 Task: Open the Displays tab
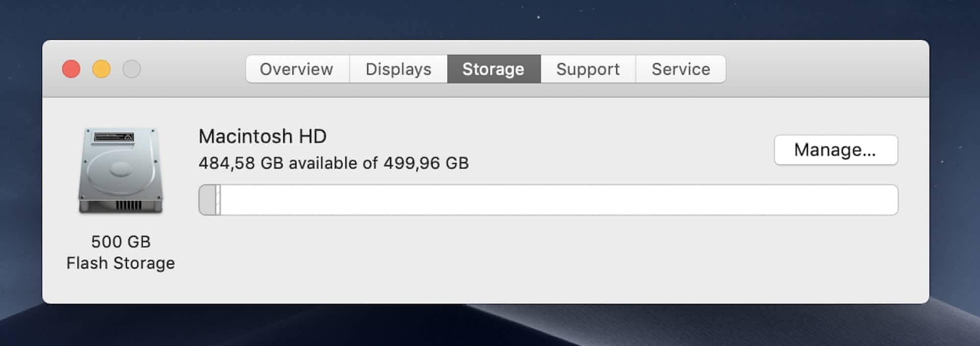pos(398,69)
